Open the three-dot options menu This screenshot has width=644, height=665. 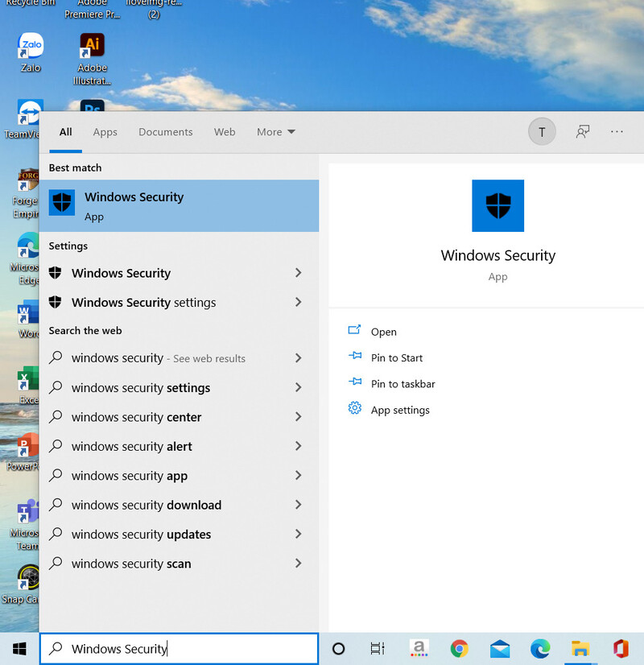point(617,132)
